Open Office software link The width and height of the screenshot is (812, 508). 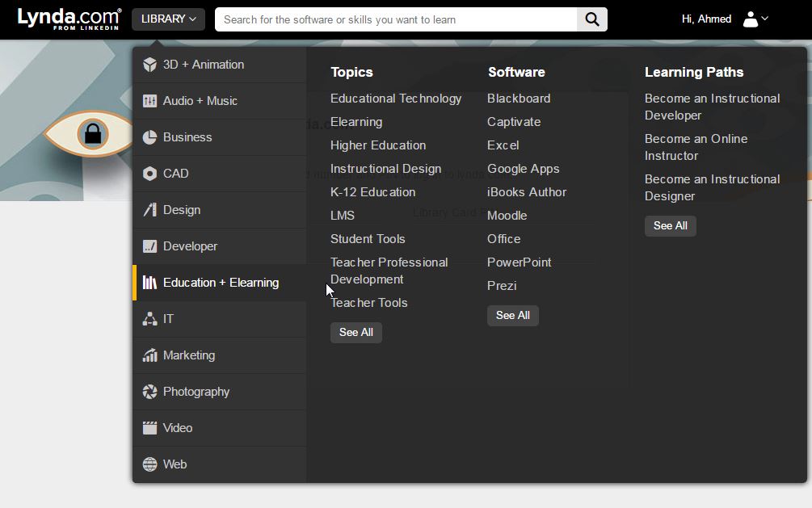[x=503, y=239]
